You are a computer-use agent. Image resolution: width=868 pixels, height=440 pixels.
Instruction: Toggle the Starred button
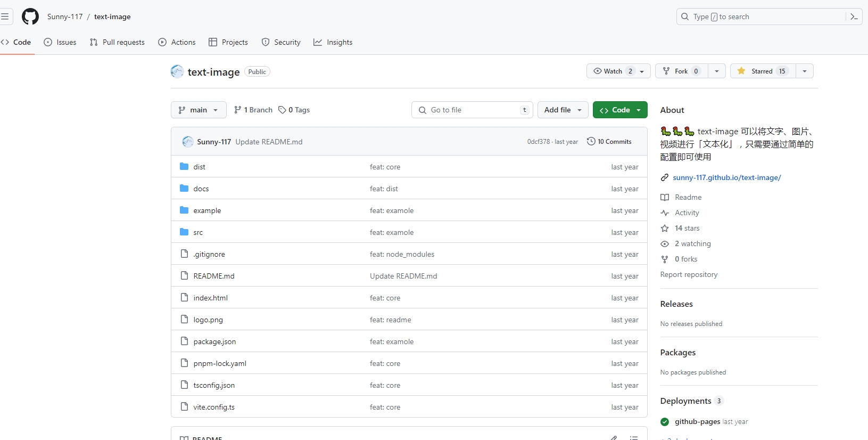[x=763, y=71]
